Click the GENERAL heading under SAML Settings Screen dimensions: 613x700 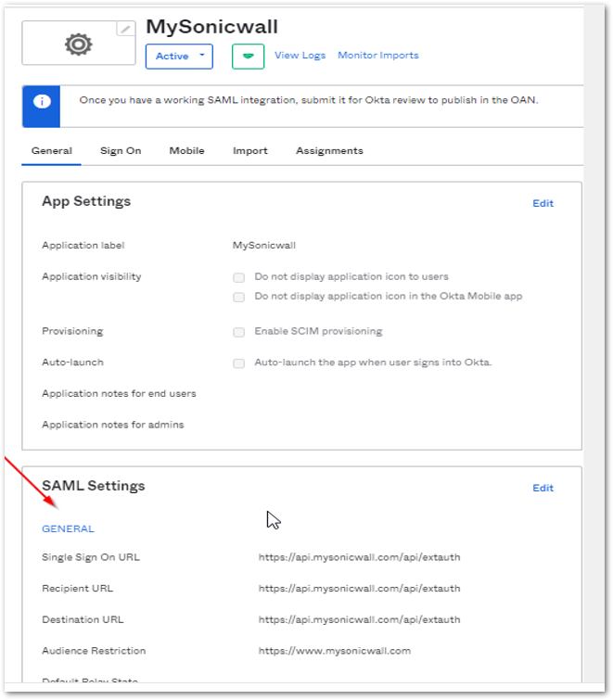click(x=68, y=529)
